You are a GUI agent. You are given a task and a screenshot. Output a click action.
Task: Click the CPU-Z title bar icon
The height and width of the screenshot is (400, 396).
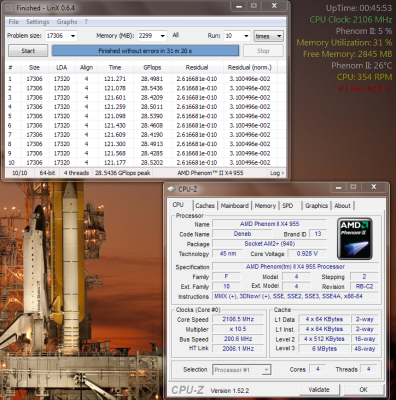pyautogui.click(x=171, y=189)
